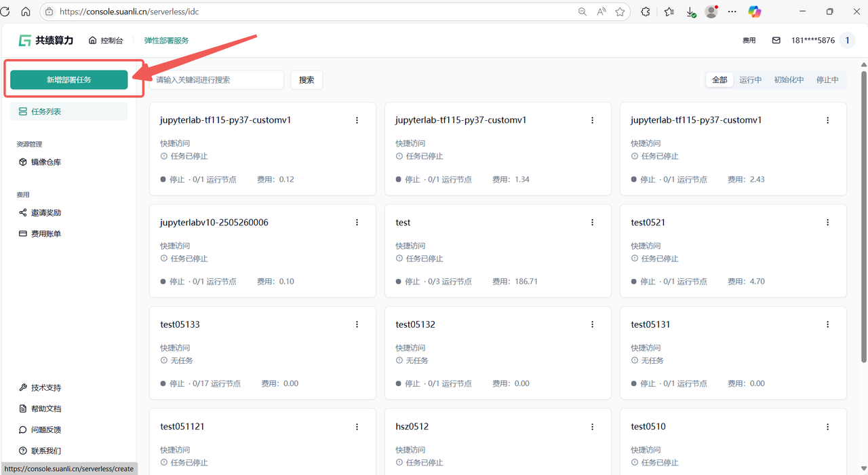Image resolution: width=868 pixels, height=475 pixels.
Task: Click the 新增部署任务 button
Action: [x=68, y=80]
